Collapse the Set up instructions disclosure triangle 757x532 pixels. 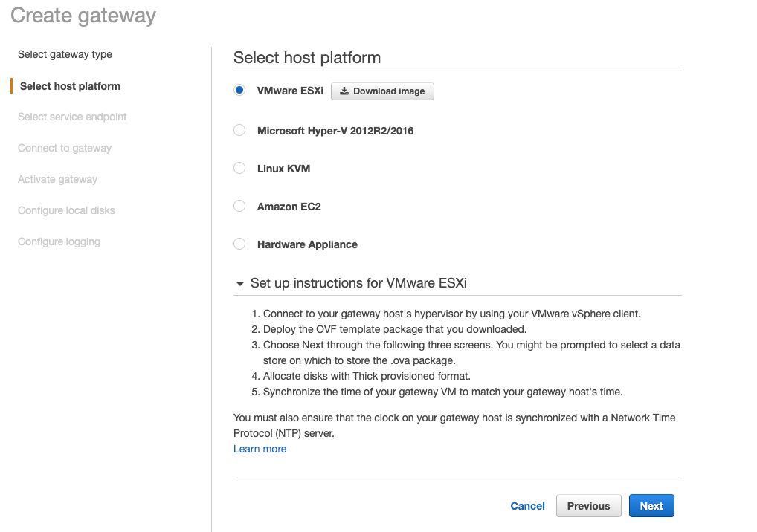(239, 283)
